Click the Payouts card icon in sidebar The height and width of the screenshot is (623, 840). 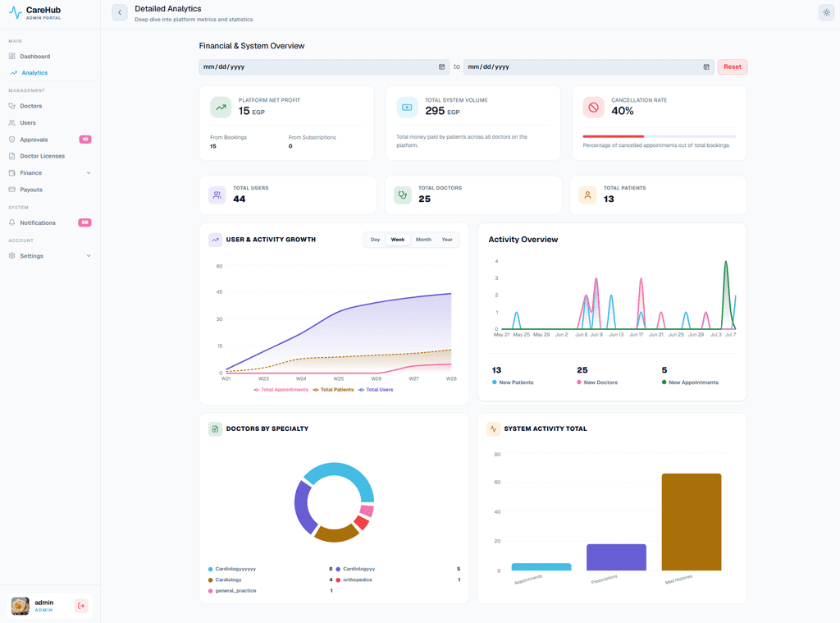coord(11,190)
